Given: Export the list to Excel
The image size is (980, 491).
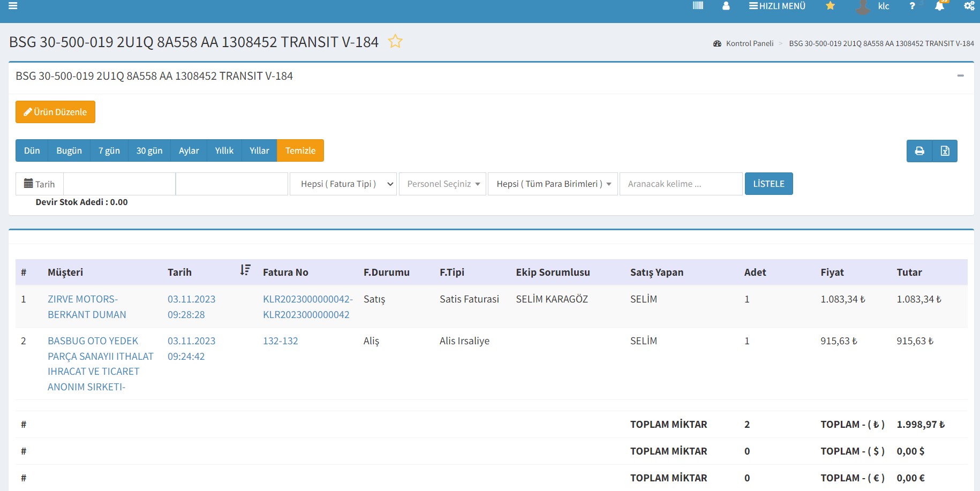Looking at the screenshot, I should [945, 151].
